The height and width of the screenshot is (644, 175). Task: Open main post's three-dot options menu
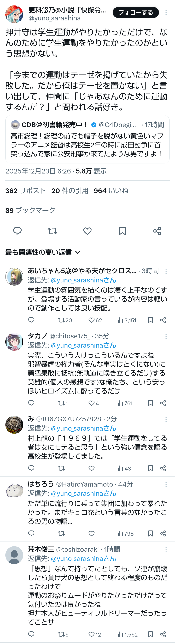point(166,12)
